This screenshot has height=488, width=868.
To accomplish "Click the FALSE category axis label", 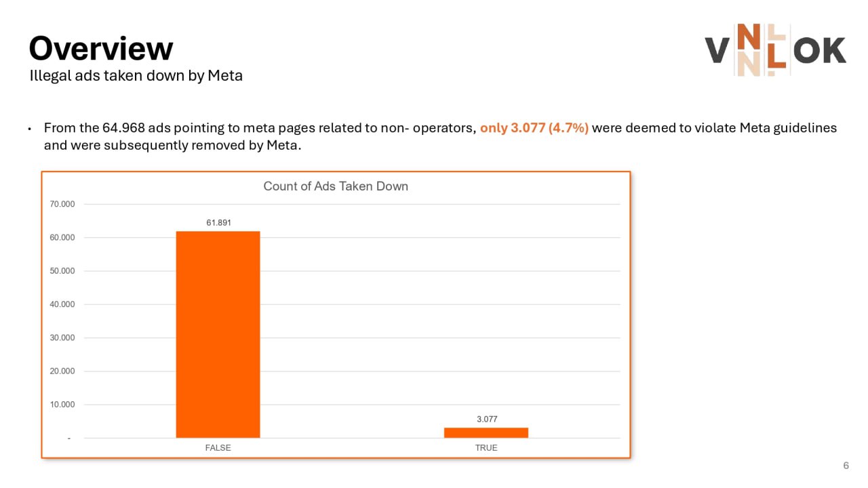I will pyautogui.click(x=218, y=448).
